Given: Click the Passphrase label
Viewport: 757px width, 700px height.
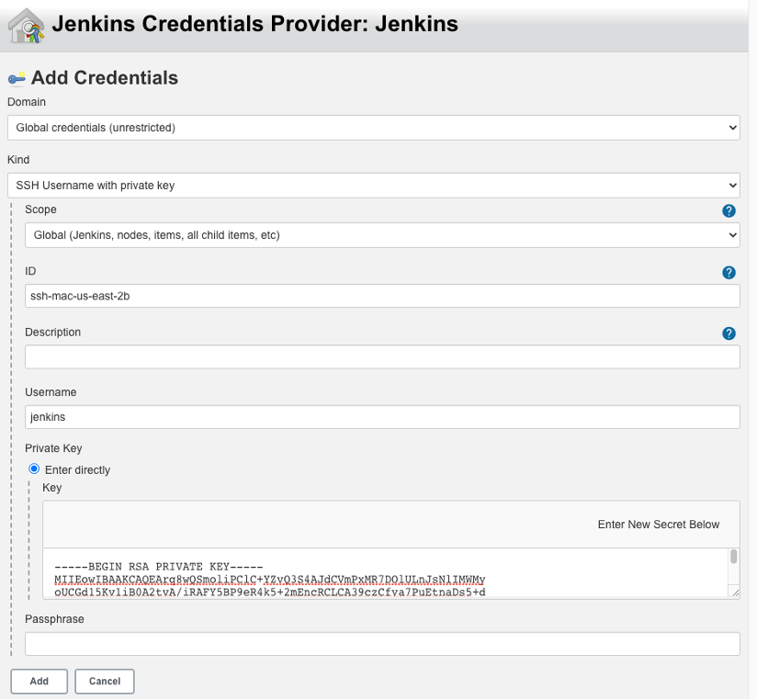Looking at the screenshot, I should pyautogui.click(x=54, y=619).
